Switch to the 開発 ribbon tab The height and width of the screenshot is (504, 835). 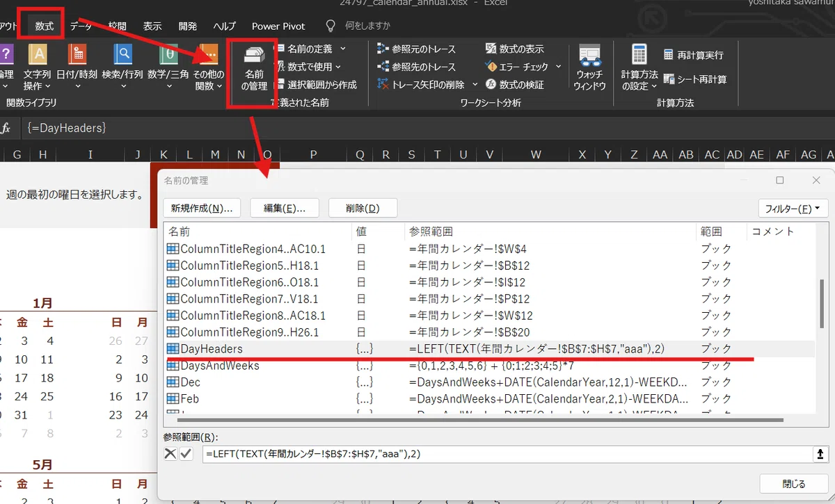pos(188,26)
